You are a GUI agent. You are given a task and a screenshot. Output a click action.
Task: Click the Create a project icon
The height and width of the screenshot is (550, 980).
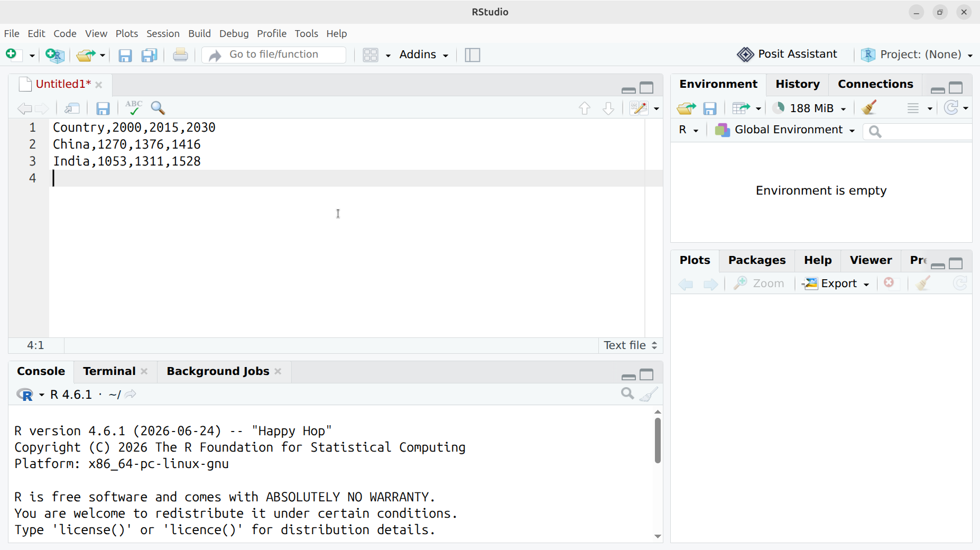[x=55, y=55]
